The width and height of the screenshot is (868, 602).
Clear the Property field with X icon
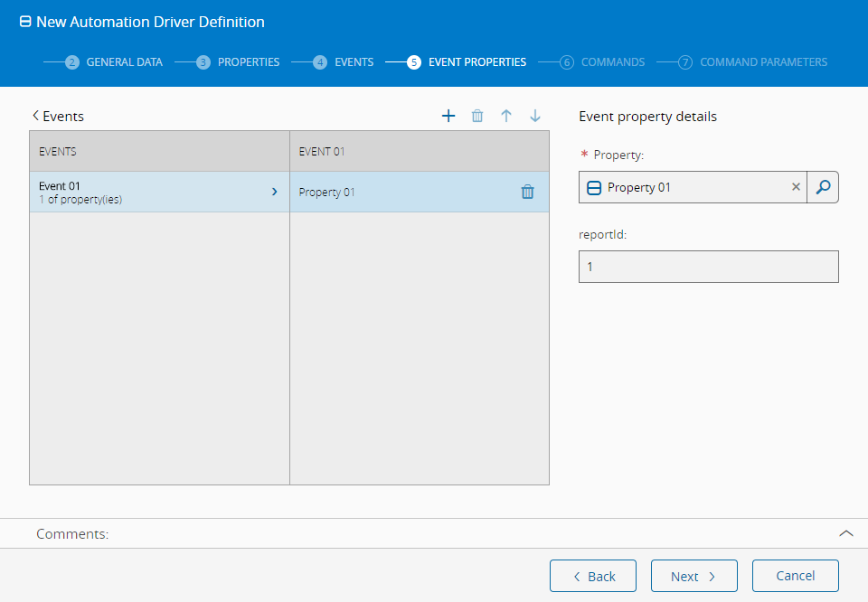click(x=796, y=187)
